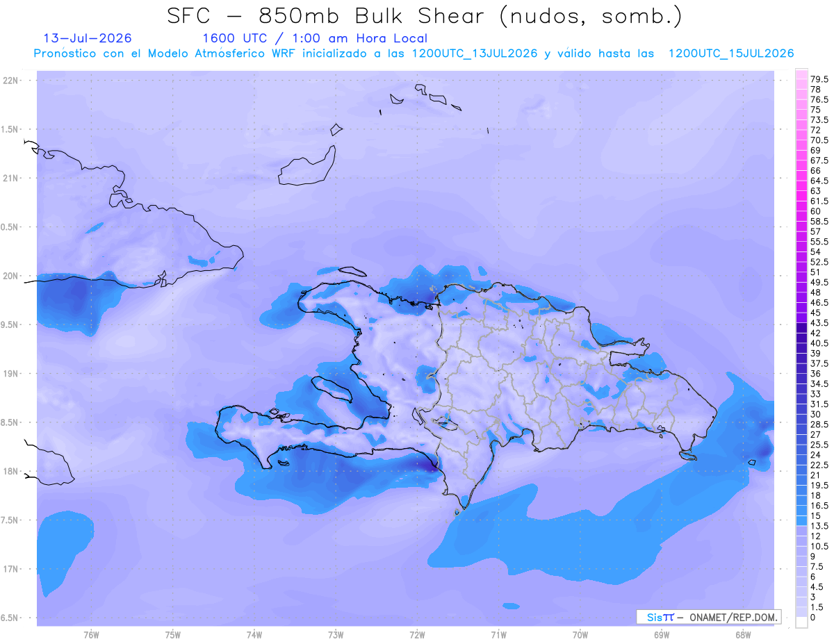This screenshot has width=834, height=644.
Task: Click the '17N' latitude label
Action: pos(11,569)
